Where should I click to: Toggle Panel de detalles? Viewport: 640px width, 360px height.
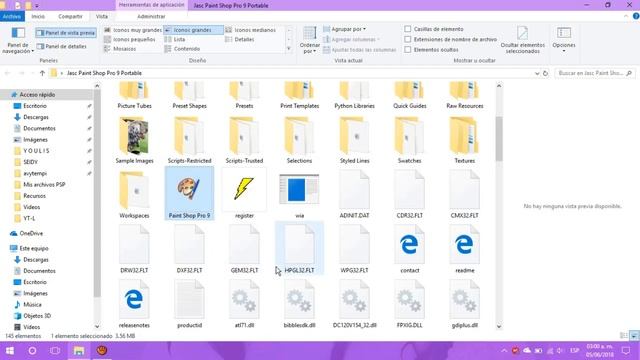62,47
